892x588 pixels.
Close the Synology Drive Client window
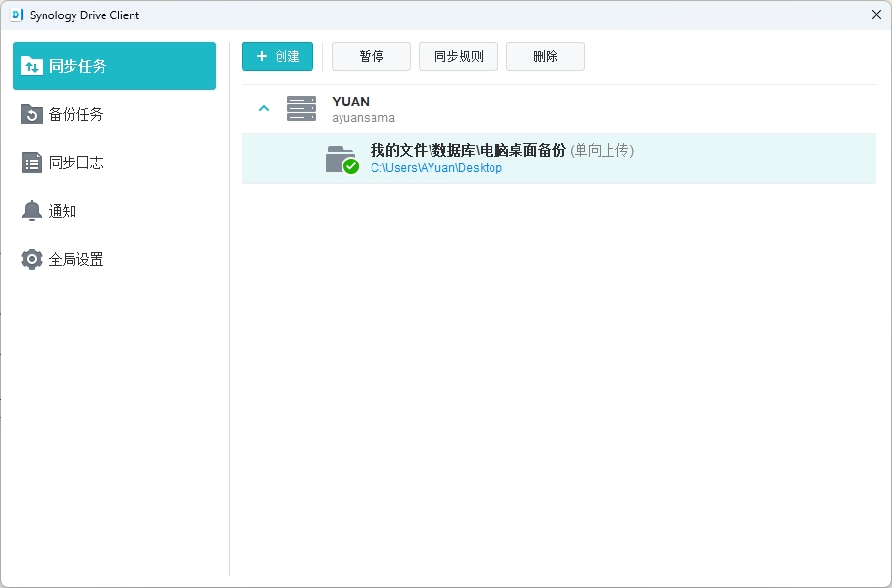876,15
